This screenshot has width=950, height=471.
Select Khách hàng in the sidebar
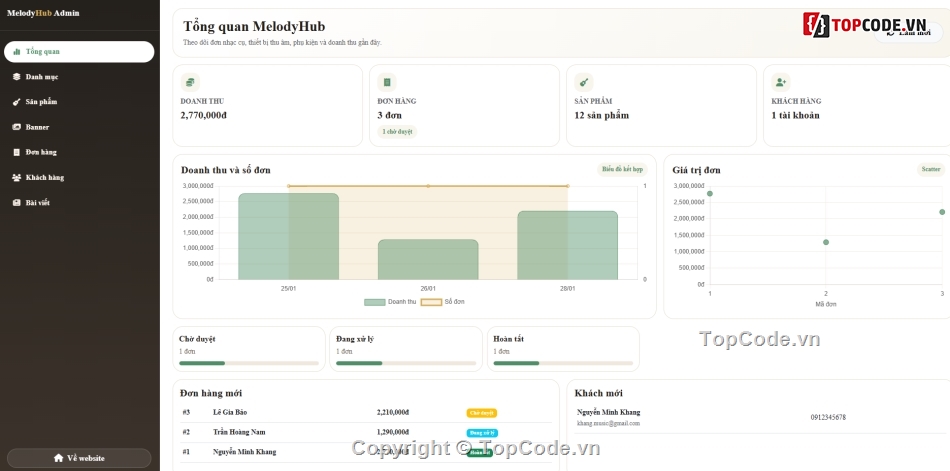(x=79, y=178)
